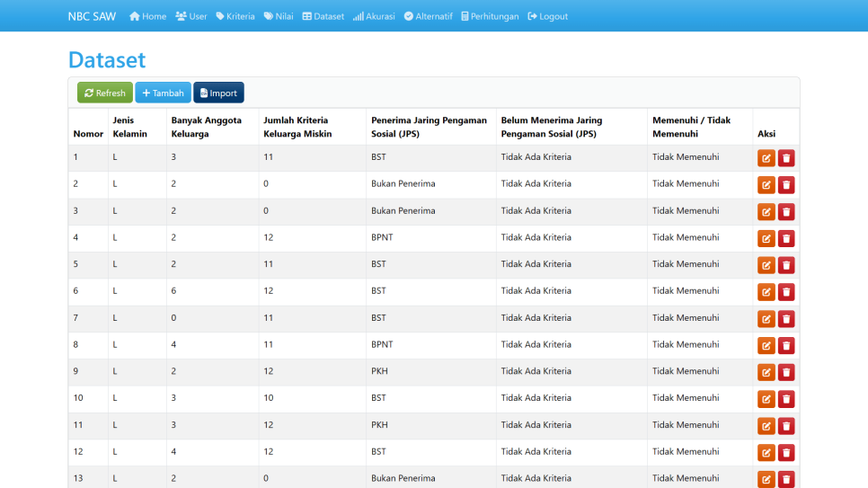
Task: Open the Home page in navbar
Action: [148, 16]
